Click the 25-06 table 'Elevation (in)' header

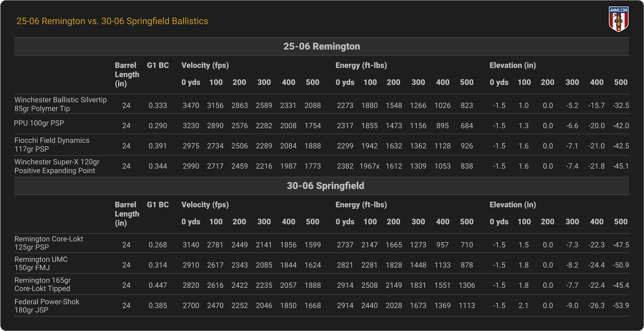click(513, 65)
